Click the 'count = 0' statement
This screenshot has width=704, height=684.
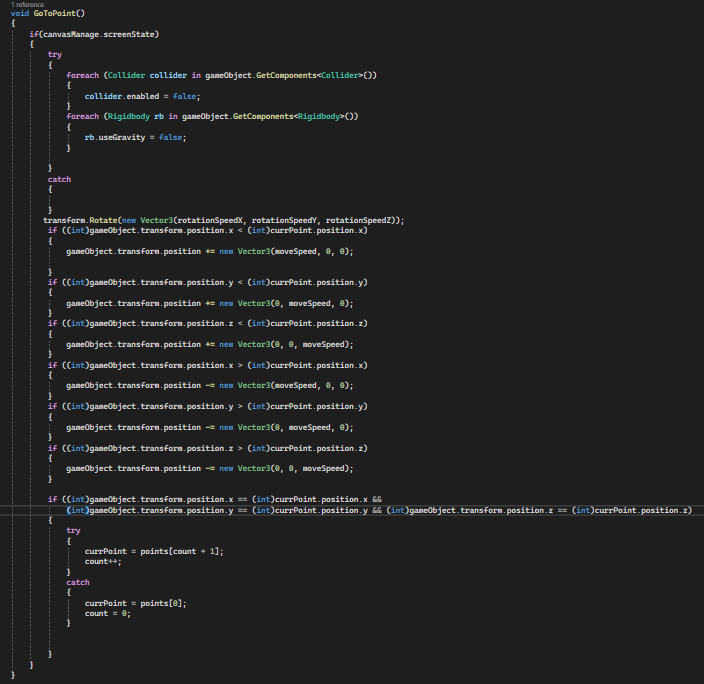[108, 613]
